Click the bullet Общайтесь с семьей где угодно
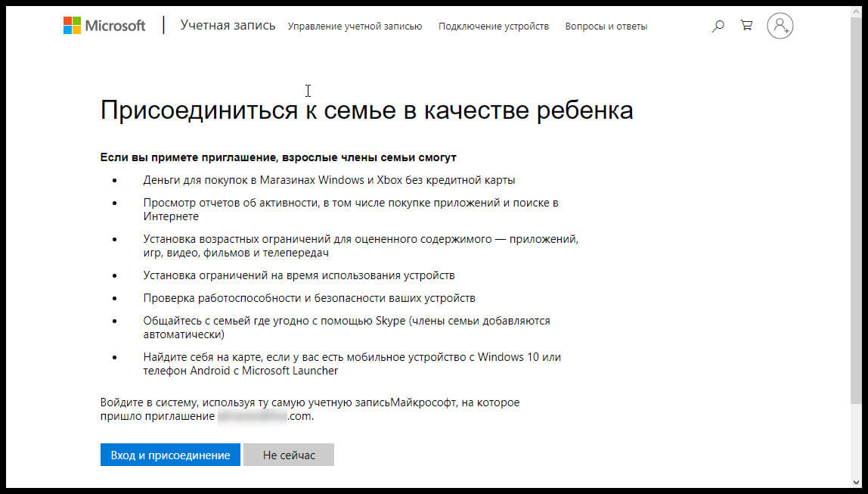Image resolution: width=868 pixels, height=494 pixels. click(x=346, y=328)
